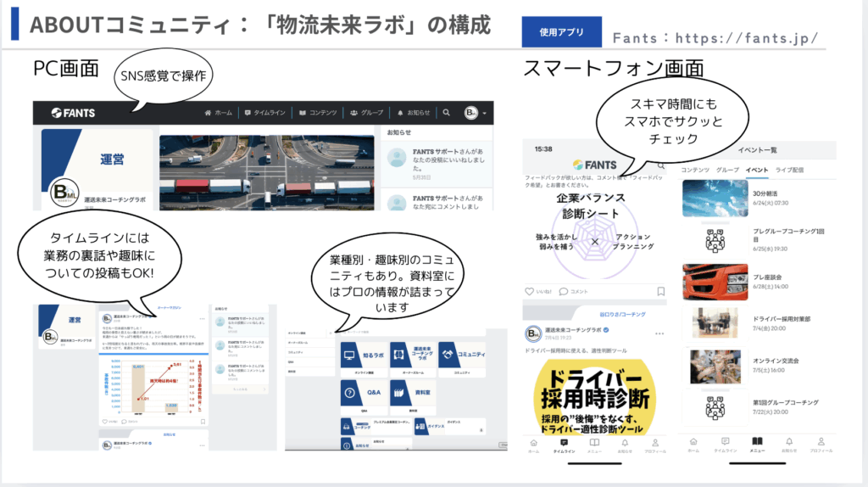The width and height of the screenshot is (868, 487).
Task: Like the chart post with the heart icon on PC timeline
Action: 105,422
